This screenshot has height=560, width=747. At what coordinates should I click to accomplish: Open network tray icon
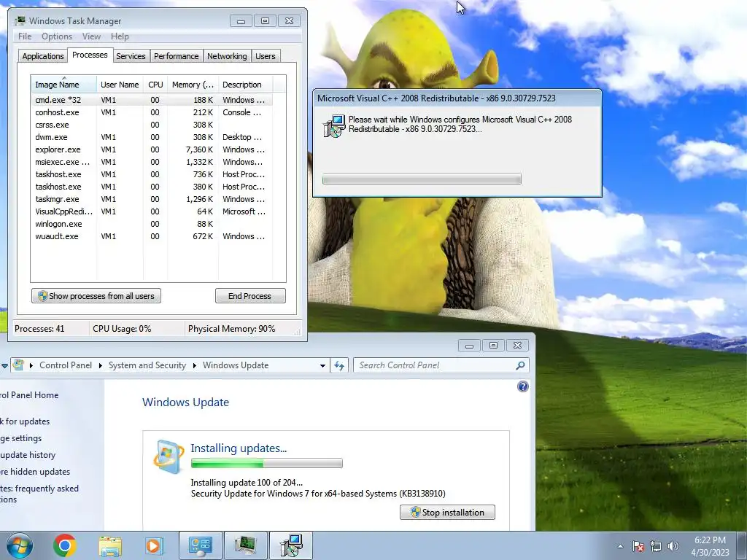click(656, 546)
